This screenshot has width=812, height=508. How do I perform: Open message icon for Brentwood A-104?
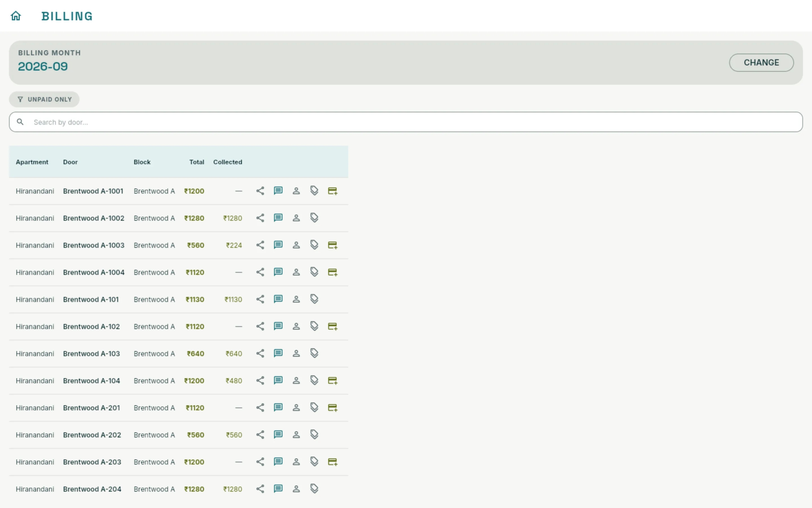[278, 381]
